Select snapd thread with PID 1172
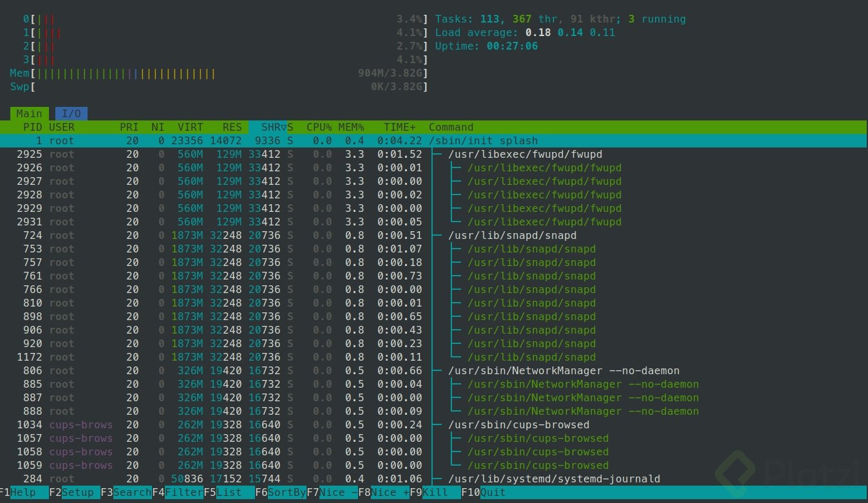 point(434,357)
